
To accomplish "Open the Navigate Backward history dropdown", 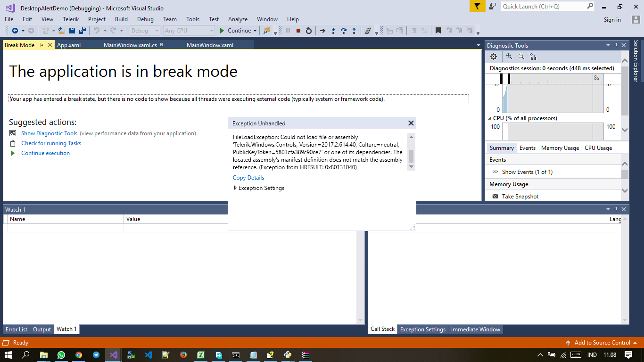I will coord(22,31).
